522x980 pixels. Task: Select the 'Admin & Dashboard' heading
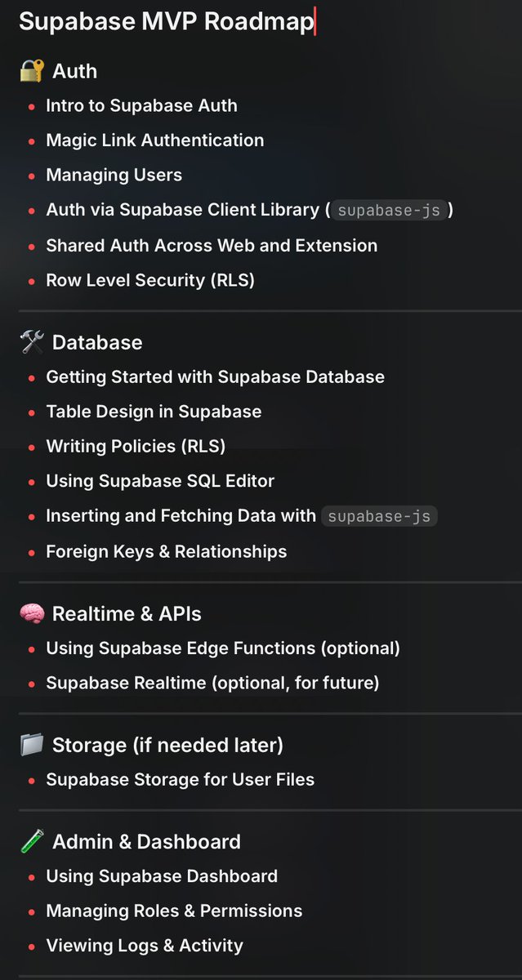(146, 841)
